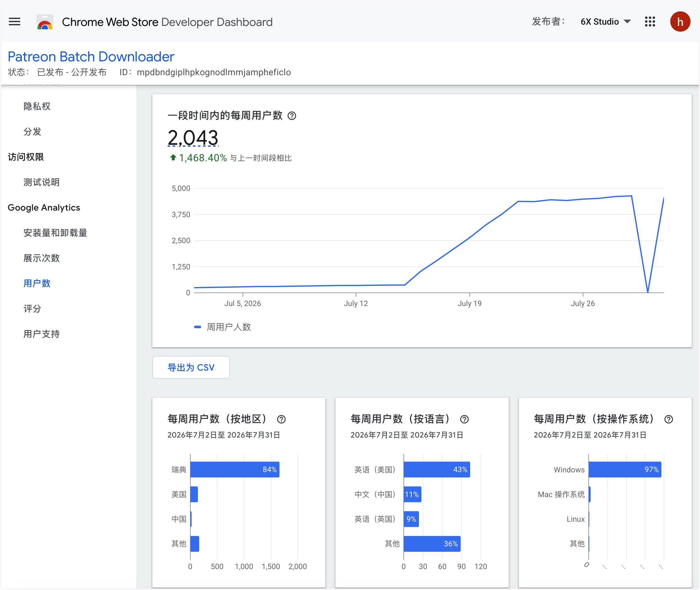The image size is (700, 590).
Task: Open the 评分 sidebar page
Action: (x=32, y=308)
